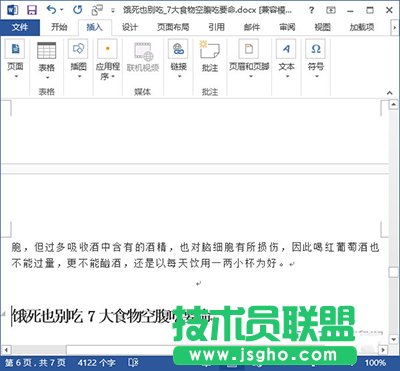The width and height of the screenshot is (400, 371).
Task: Expand the 表格 dropdown arrow
Action: click(47, 78)
